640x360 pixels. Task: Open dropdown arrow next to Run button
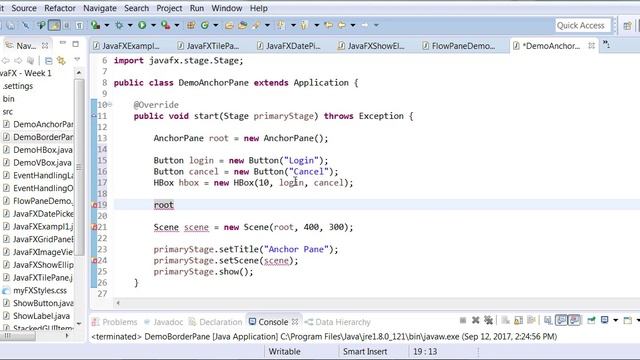point(153,25)
